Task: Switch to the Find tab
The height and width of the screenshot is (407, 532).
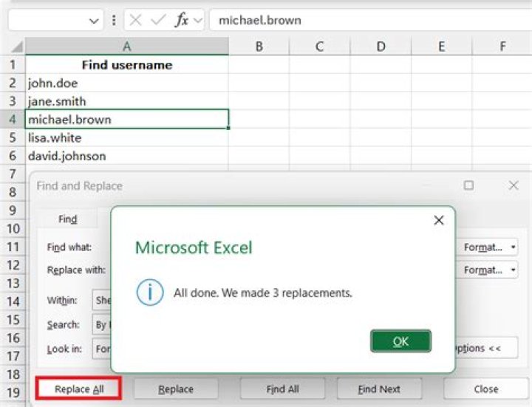Action: 68,219
